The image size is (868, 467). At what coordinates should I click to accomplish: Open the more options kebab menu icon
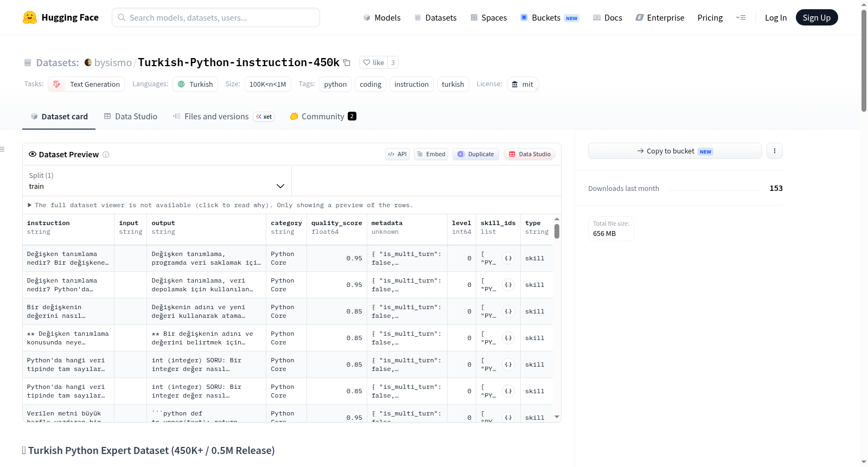tap(775, 151)
